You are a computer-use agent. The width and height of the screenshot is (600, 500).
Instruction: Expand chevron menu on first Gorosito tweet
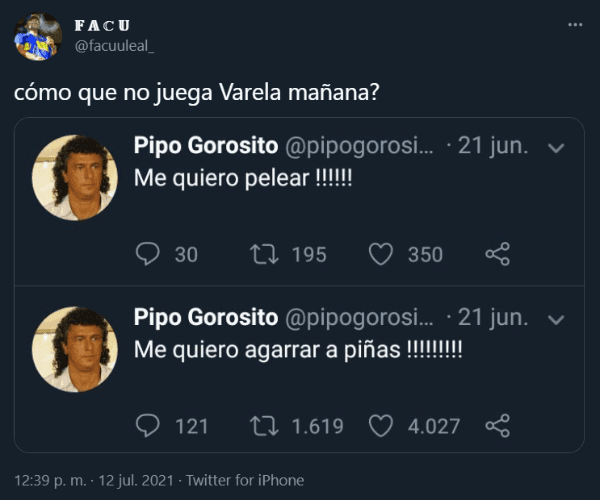pos(557,148)
